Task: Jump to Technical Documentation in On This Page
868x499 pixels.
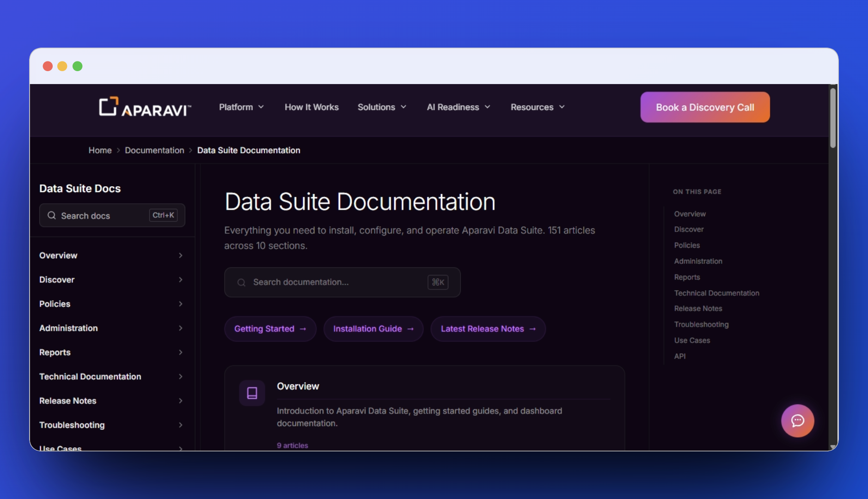Action: coord(716,293)
